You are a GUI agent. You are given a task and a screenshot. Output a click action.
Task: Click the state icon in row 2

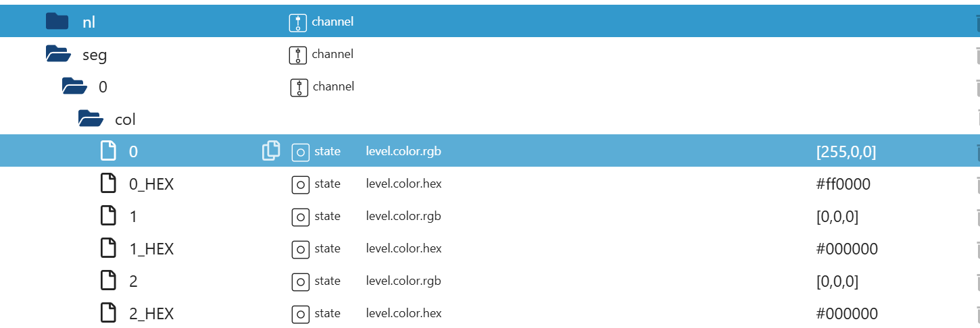tap(300, 281)
